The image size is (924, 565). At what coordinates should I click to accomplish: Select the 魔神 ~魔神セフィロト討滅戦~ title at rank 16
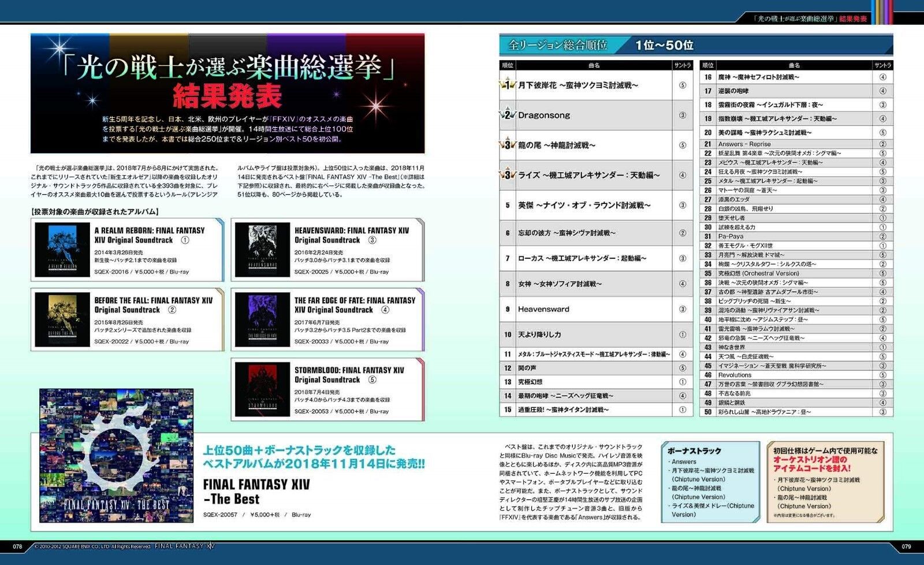pyautogui.click(x=758, y=77)
